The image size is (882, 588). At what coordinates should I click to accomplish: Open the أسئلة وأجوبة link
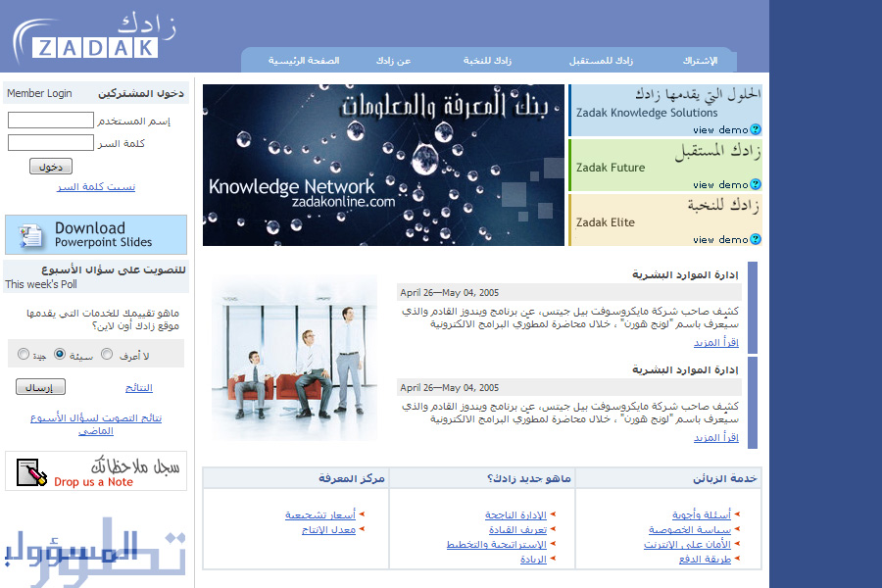(x=702, y=514)
